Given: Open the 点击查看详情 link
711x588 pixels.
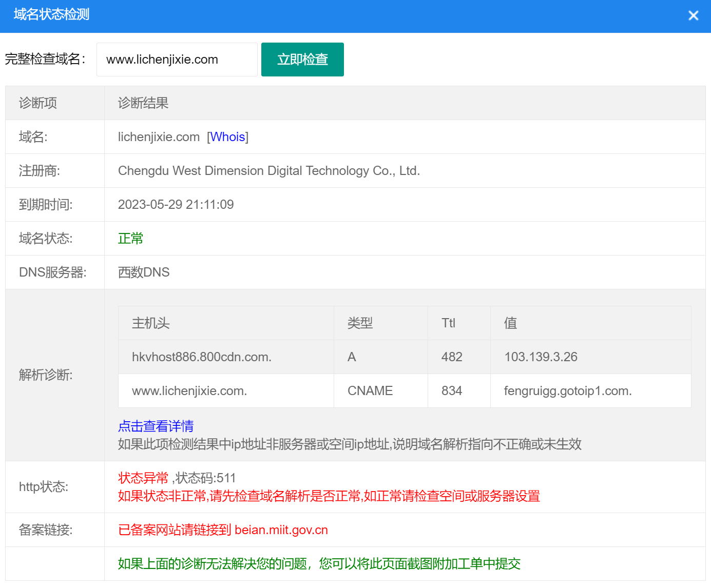Looking at the screenshot, I should pyautogui.click(x=156, y=426).
